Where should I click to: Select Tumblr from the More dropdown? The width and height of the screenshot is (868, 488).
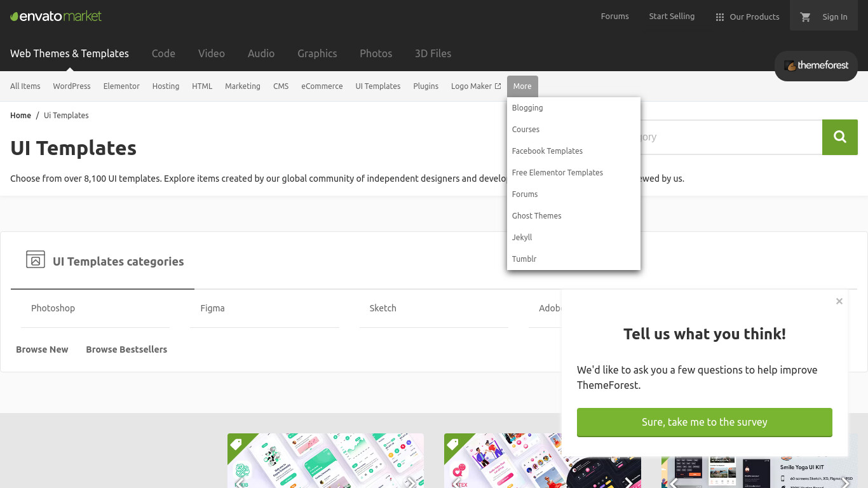click(574, 259)
